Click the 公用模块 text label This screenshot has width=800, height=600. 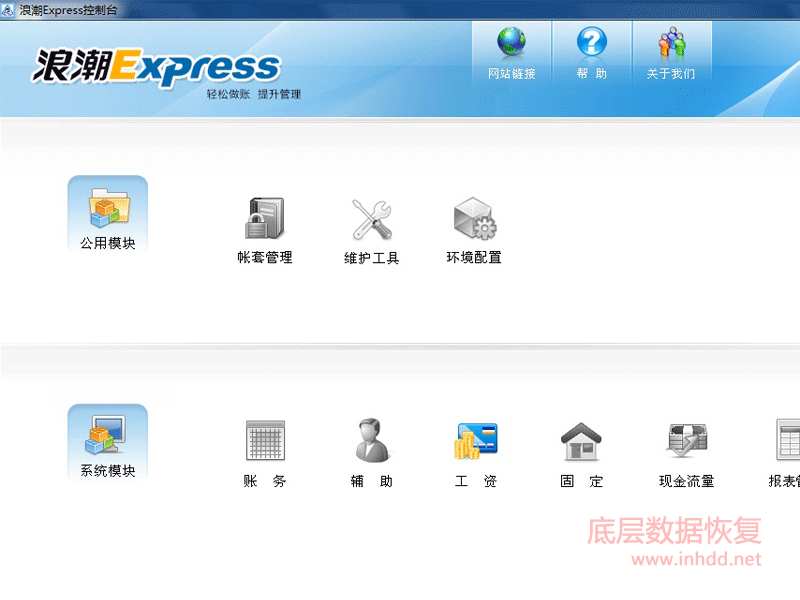tap(108, 243)
